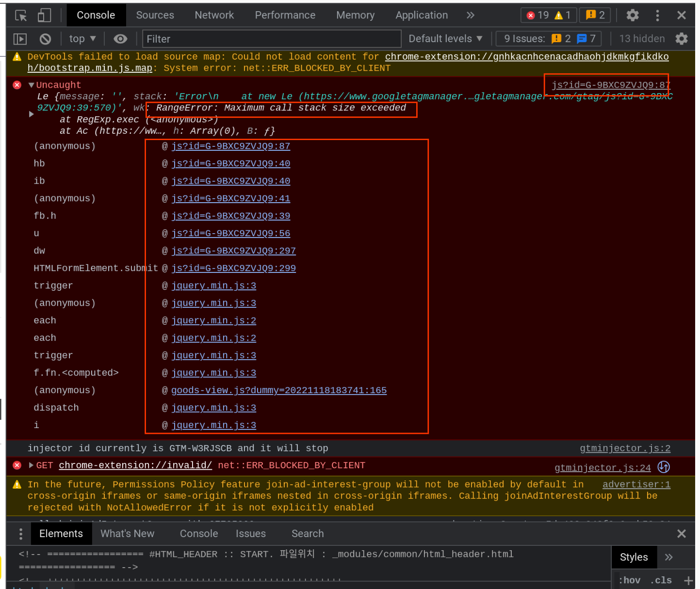Toggle the :hov pseudo-class pane
This screenshot has width=700, height=589.
coord(630,580)
